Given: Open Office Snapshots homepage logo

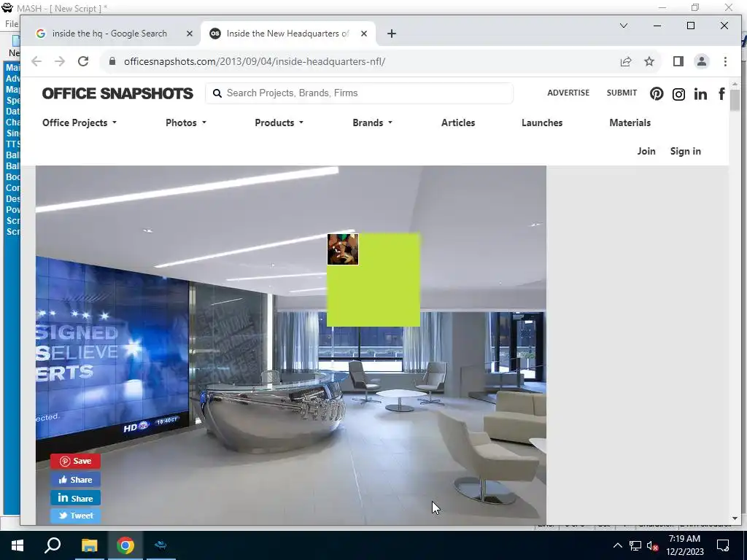Looking at the screenshot, I should click(x=117, y=93).
